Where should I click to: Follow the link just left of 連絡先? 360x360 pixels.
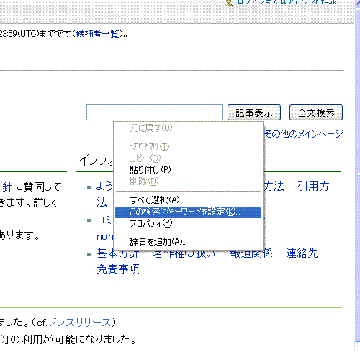(251, 254)
